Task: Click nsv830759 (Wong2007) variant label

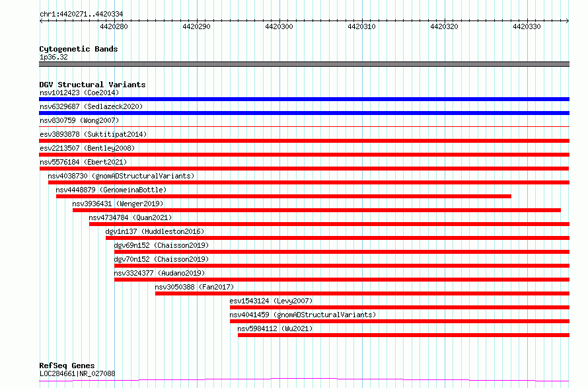Action: (x=79, y=120)
